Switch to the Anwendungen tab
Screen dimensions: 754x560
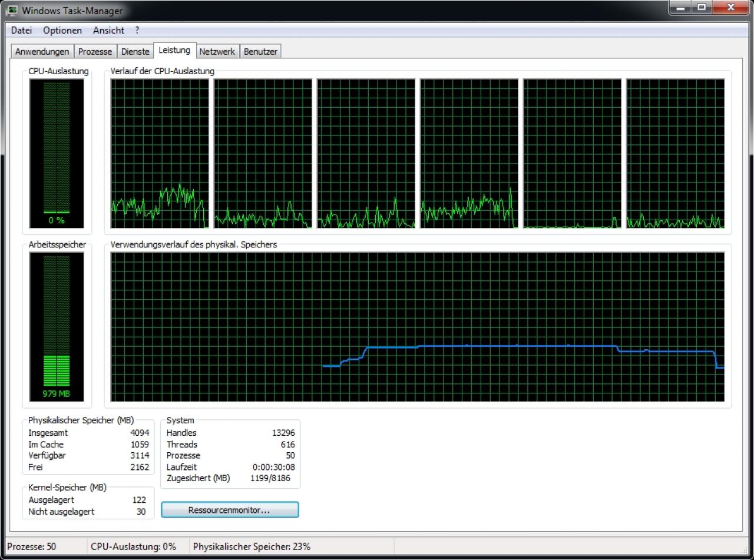point(42,51)
